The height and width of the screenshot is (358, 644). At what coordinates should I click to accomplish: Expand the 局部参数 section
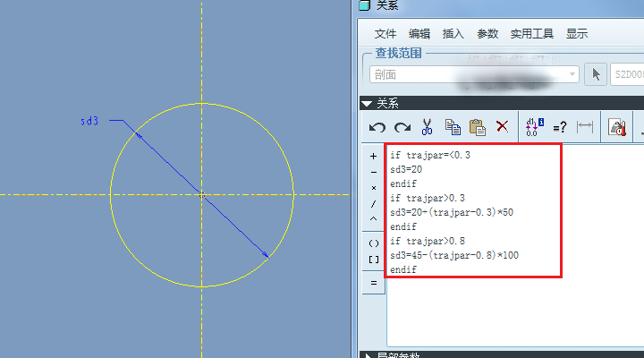pyautogui.click(x=367, y=355)
